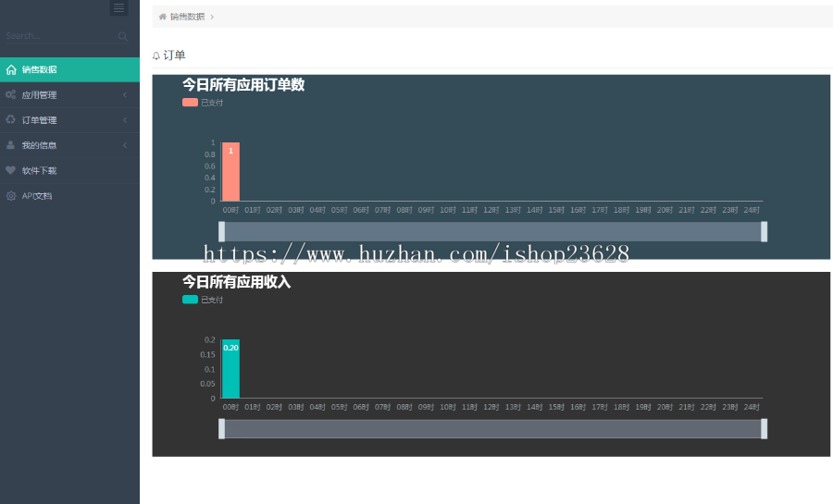Image resolution: width=833 pixels, height=504 pixels.
Task: Open the 我的信息 sidebar menu item
Action: [x=69, y=145]
